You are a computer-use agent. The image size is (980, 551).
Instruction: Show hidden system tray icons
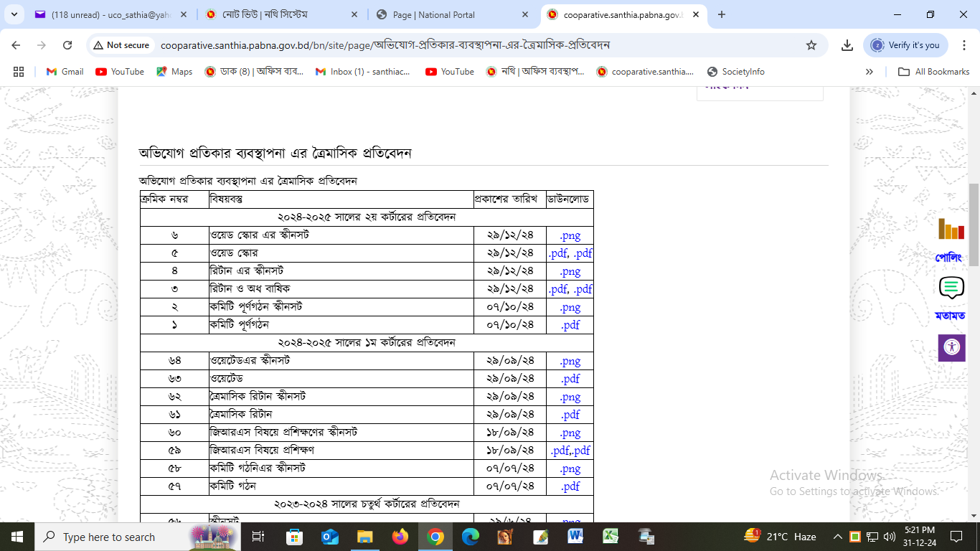click(837, 537)
